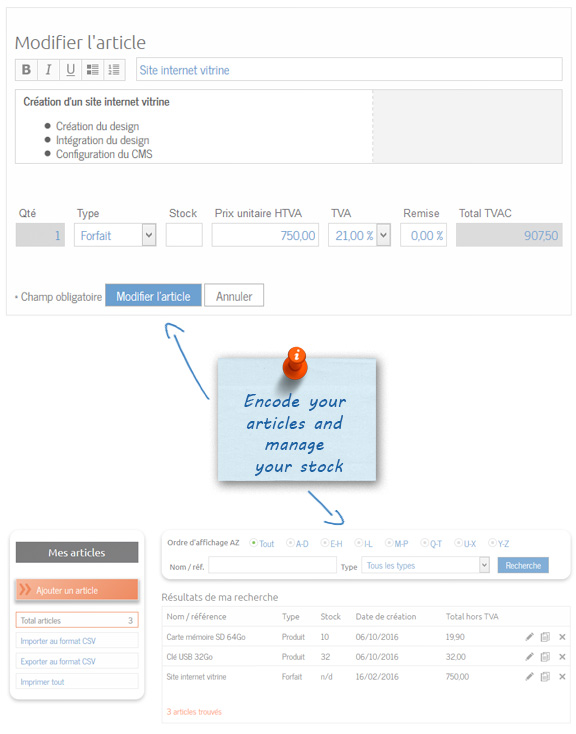576x734 pixels.
Task: Toggle italic formatting in article editor
Action: (48, 70)
